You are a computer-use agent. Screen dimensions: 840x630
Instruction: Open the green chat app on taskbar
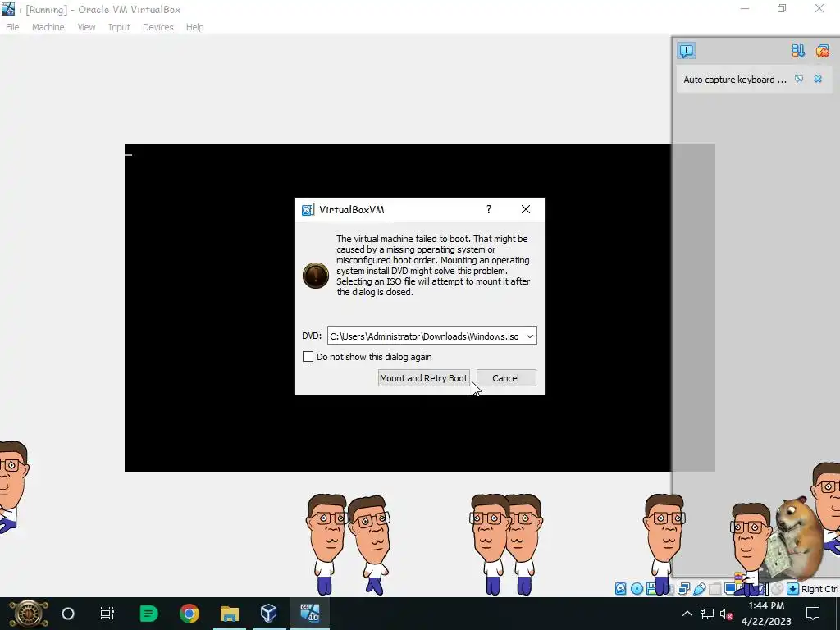tap(148, 614)
